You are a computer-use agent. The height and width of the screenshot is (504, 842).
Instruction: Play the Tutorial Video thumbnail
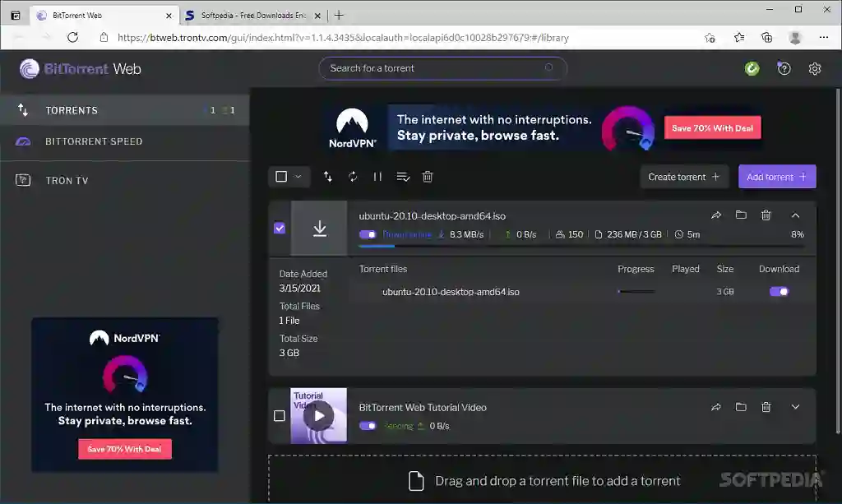tap(319, 415)
